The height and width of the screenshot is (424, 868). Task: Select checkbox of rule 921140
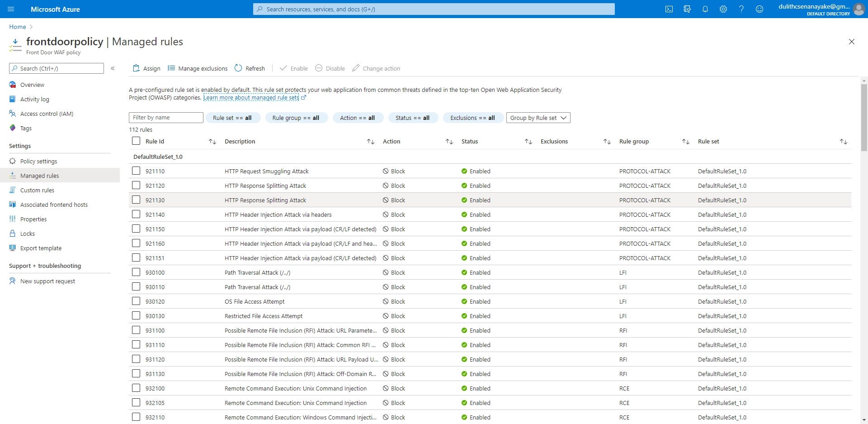point(136,214)
